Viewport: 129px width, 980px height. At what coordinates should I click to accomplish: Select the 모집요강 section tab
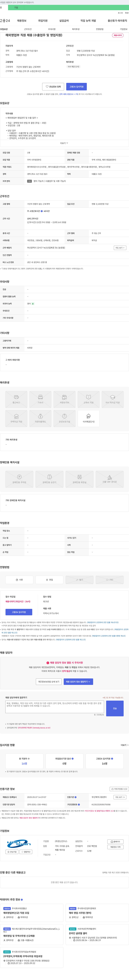[x=4, y=29]
